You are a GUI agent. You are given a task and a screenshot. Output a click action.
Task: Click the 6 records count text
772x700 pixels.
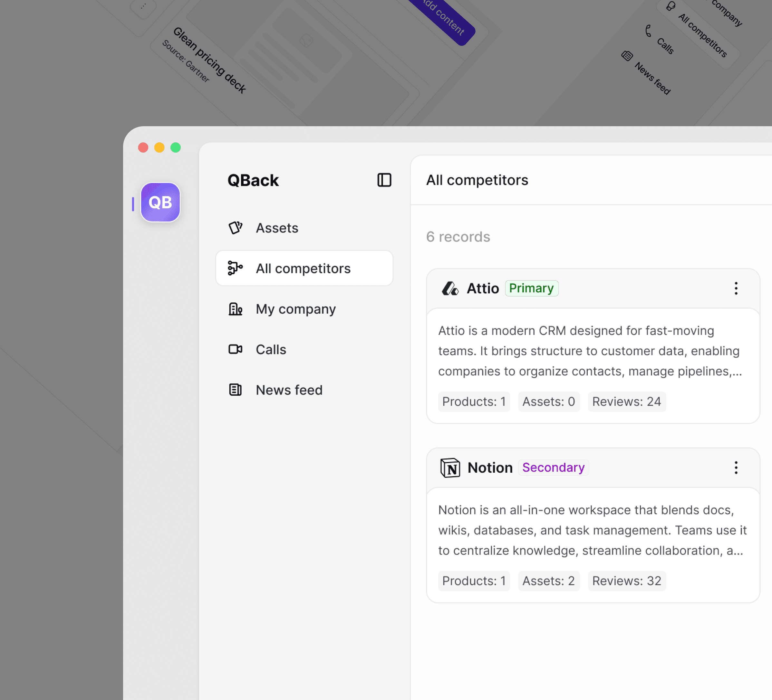pyautogui.click(x=458, y=237)
